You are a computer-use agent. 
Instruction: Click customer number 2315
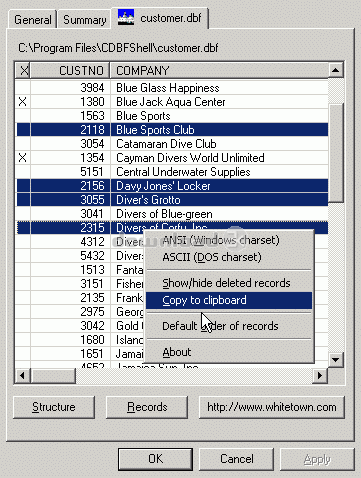point(92,228)
